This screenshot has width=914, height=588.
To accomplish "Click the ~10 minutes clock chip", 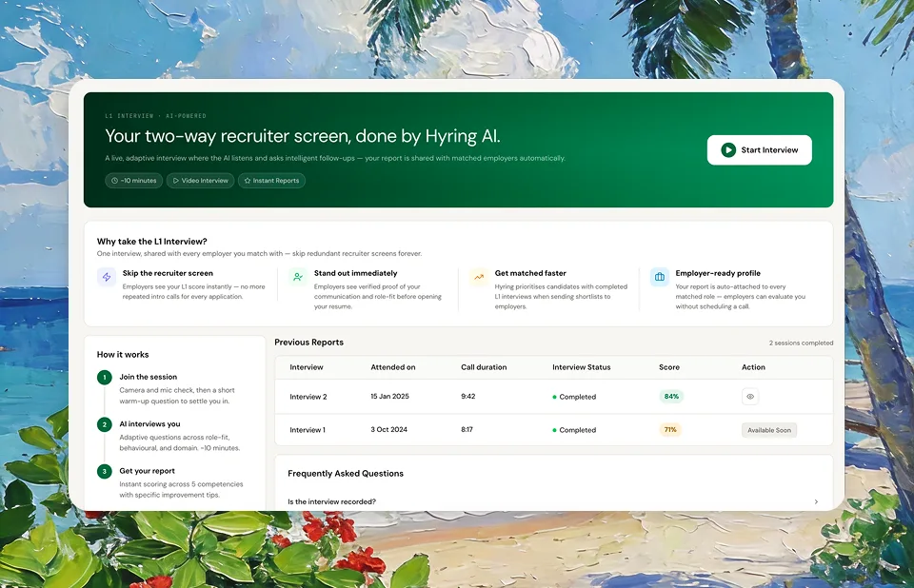I will tap(134, 181).
